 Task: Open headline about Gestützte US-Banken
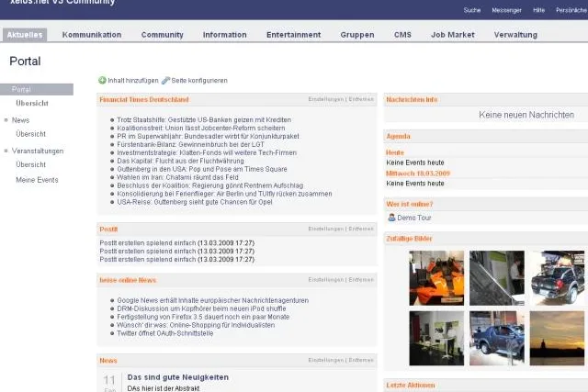204,120
